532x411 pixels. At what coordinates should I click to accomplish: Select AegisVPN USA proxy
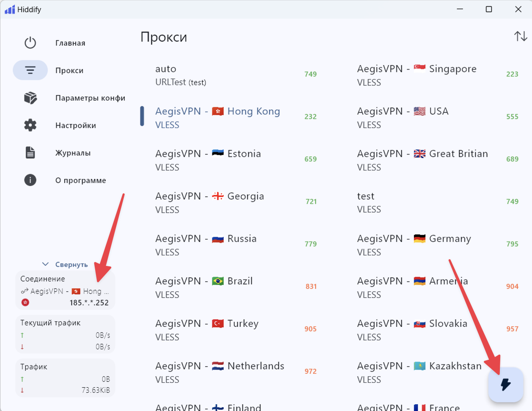(x=438, y=117)
